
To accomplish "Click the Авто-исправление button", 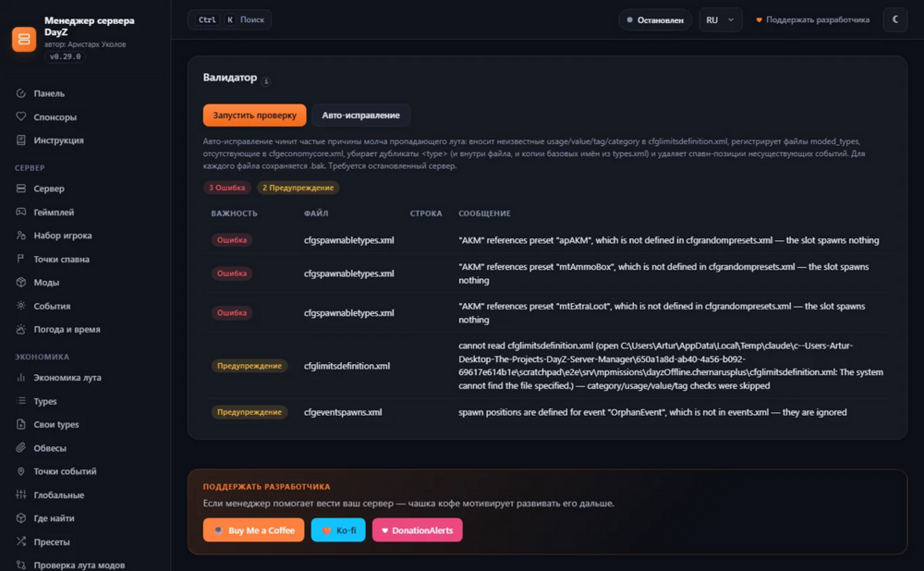I will [x=360, y=115].
